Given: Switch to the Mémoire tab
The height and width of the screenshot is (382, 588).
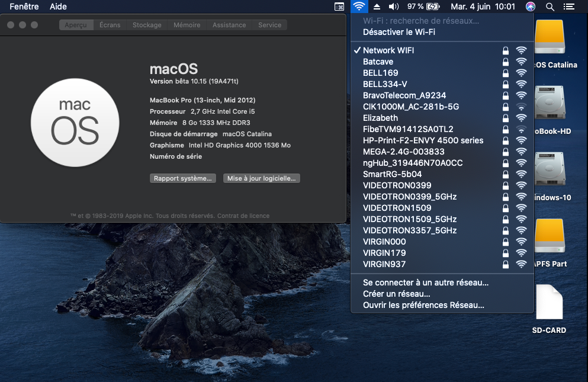Looking at the screenshot, I should (x=187, y=25).
